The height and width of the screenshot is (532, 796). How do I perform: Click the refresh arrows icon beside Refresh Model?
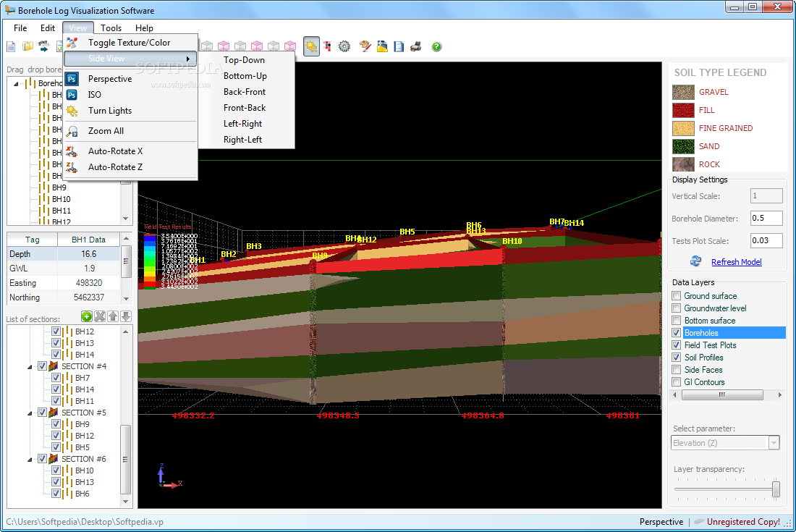coord(695,261)
